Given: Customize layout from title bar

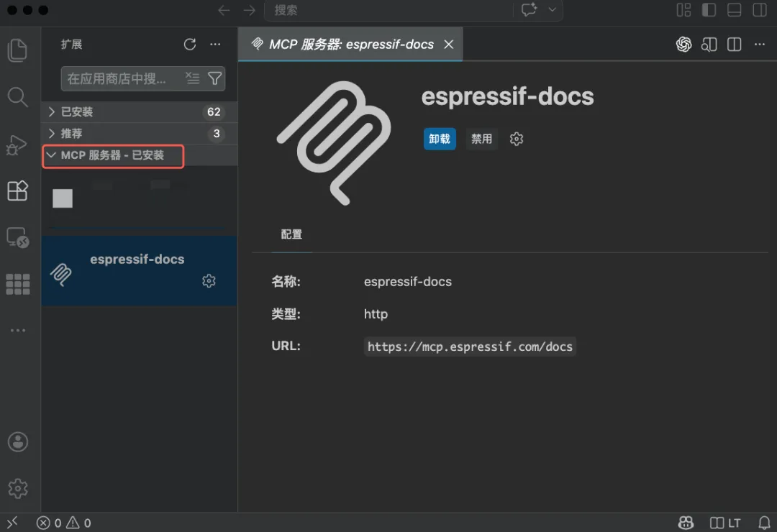Looking at the screenshot, I should [x=684, y=10].
